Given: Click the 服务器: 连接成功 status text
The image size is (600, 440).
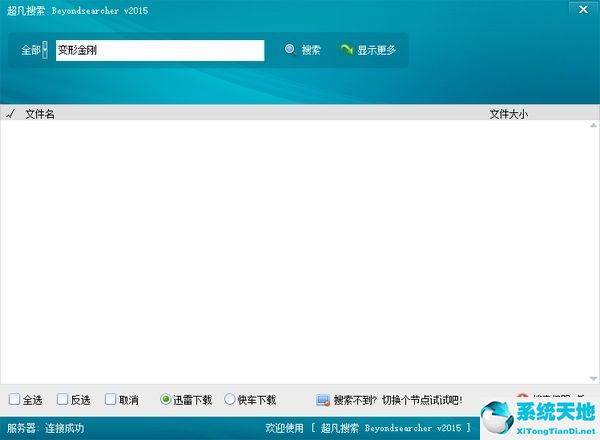Looking at the screenshot, I should (46, 428).
